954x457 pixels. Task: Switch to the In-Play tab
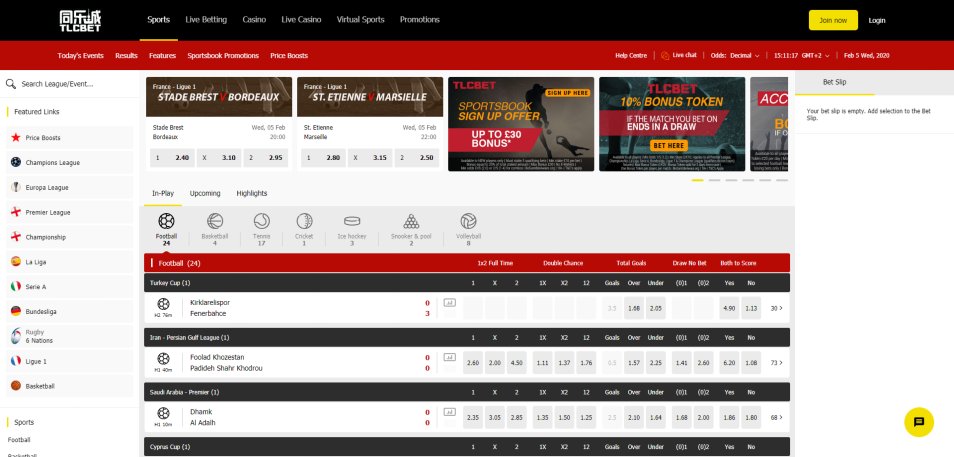[x=162, y=194]
